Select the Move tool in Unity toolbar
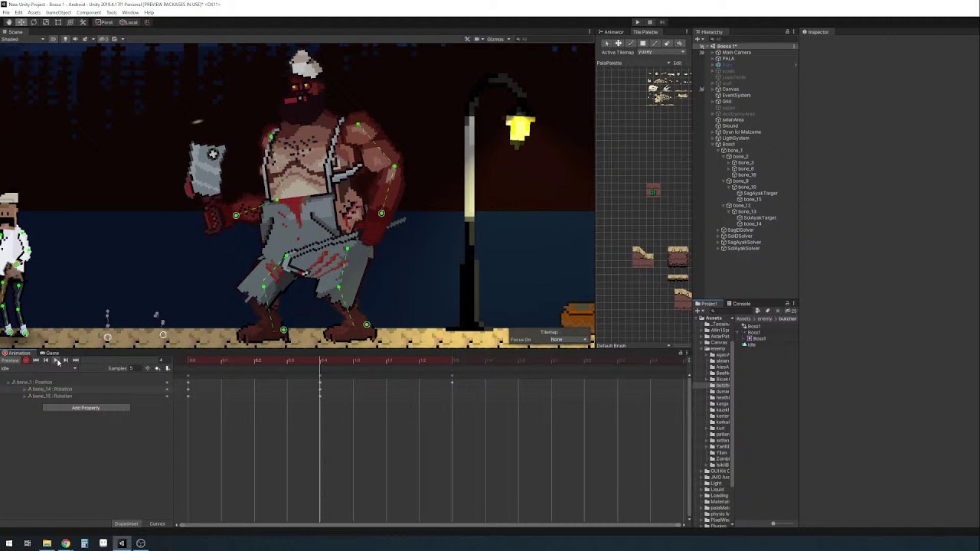The height and width of the screenshot is (551, 980). [21, 22]
